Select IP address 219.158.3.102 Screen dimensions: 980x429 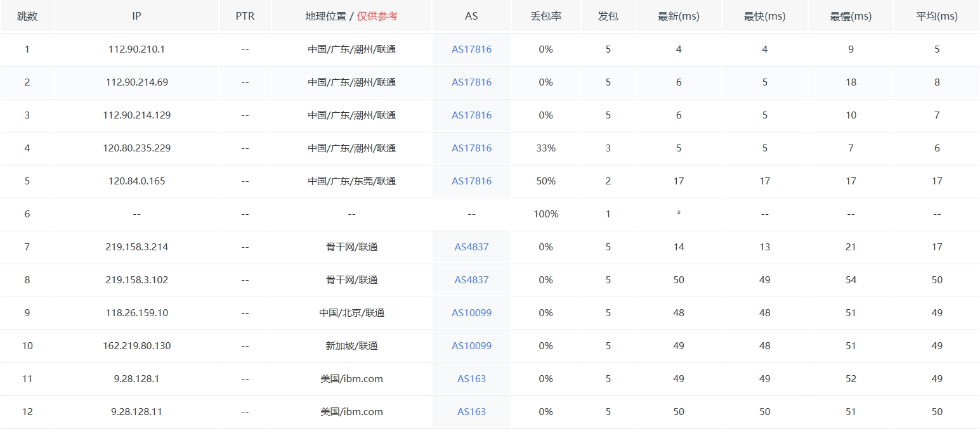pos(136,279)
